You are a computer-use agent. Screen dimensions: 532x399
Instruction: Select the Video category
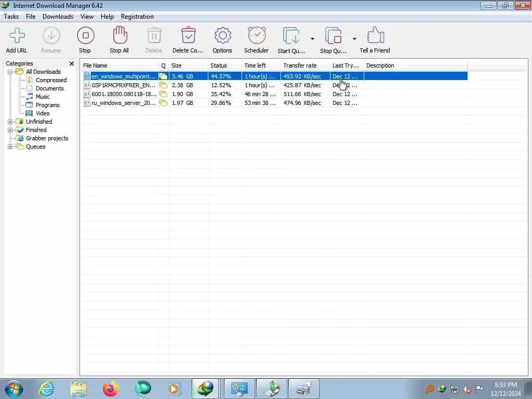pyautogui.click(x=43, y=113)
